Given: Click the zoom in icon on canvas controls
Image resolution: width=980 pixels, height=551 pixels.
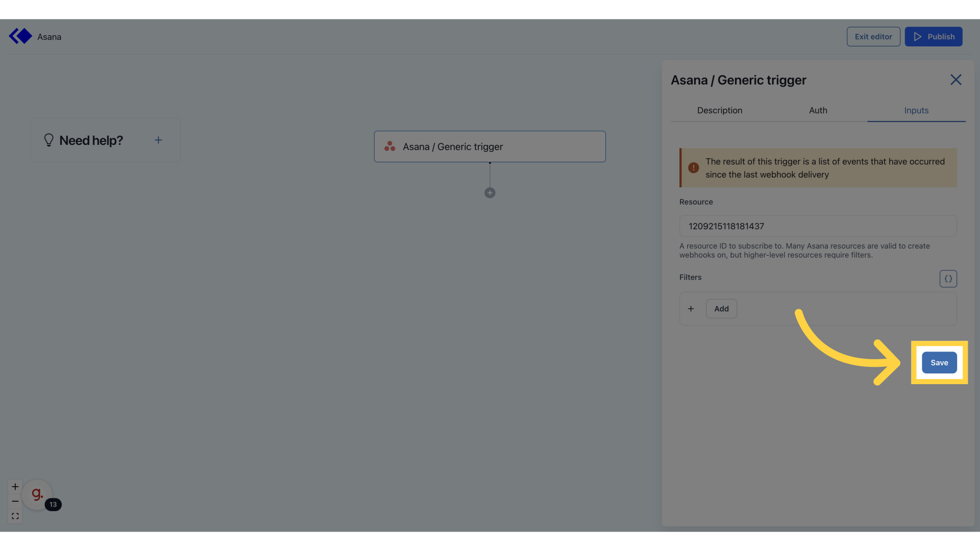Looking at the screenshot, I should pyautogui.click(x=15, y=486).
